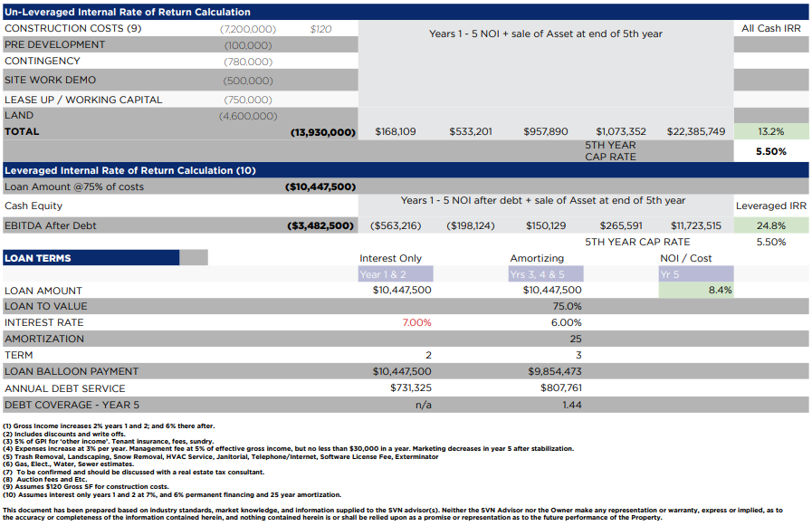The image size is (812, 526).
Task: Select the Land (4,600,000) amount cell
Action: 248,116
